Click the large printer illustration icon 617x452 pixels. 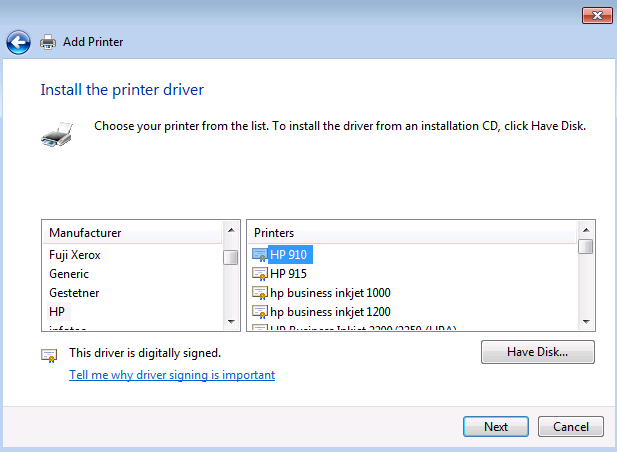pos(57,134)
